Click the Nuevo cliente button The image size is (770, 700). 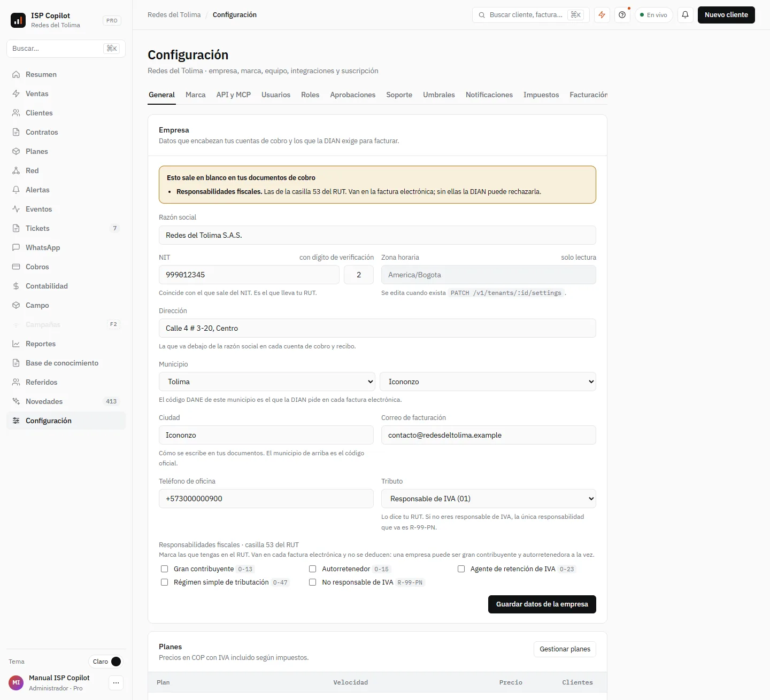tap(726, 15)
